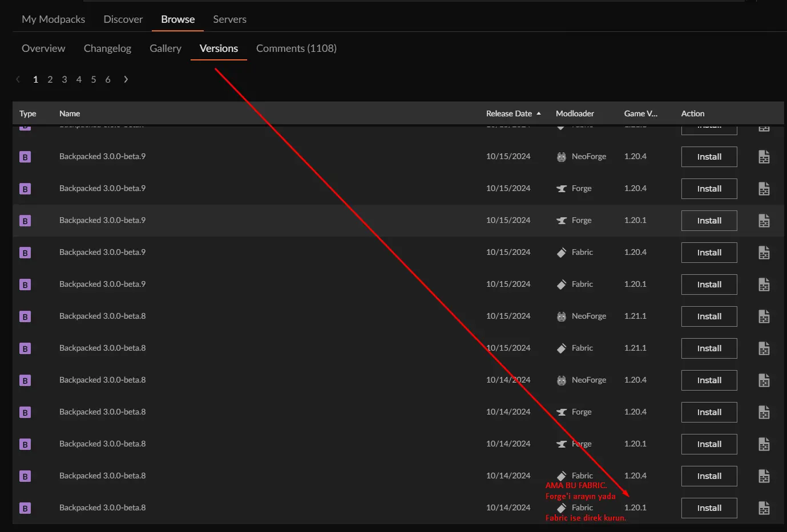Open the Gallery sub-tab
787x532 pixels.
pyautogui.click(x=166, y=48)
